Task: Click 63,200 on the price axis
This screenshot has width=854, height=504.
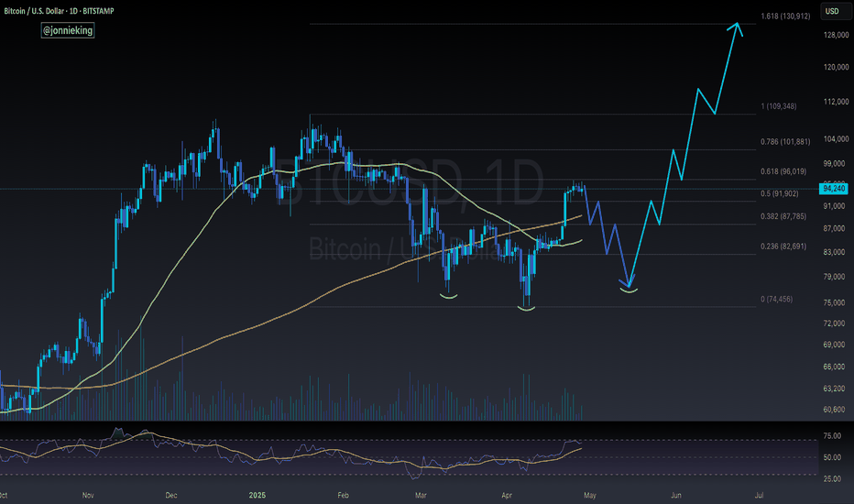Action: (x=835, y=389)
